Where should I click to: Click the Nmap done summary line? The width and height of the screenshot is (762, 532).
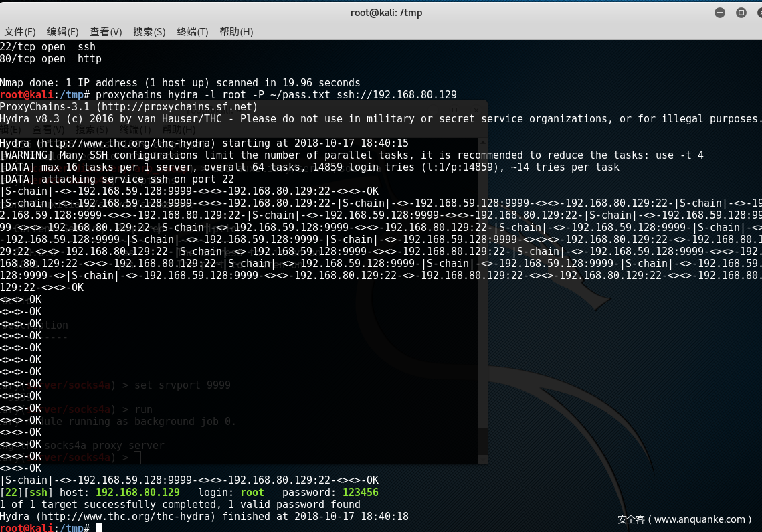click(x=180, y=83)
